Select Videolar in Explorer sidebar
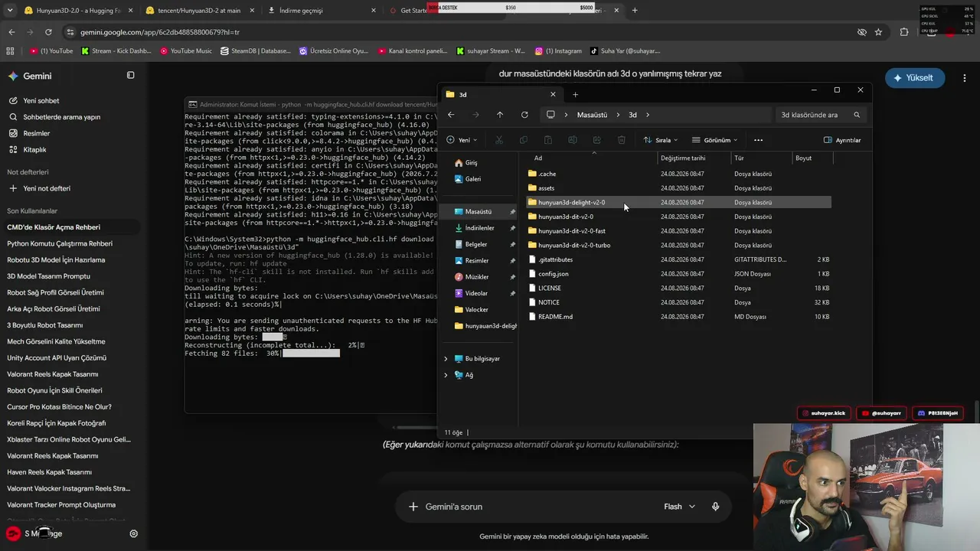This screenshot has width=980, height=551. 470,293
